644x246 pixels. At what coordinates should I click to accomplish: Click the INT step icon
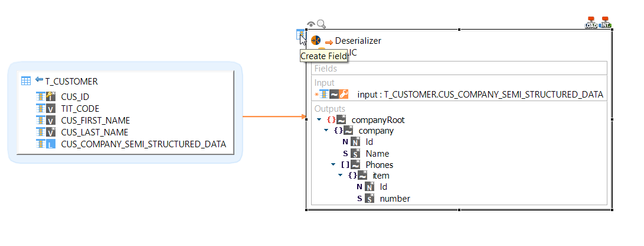[605, 23]
